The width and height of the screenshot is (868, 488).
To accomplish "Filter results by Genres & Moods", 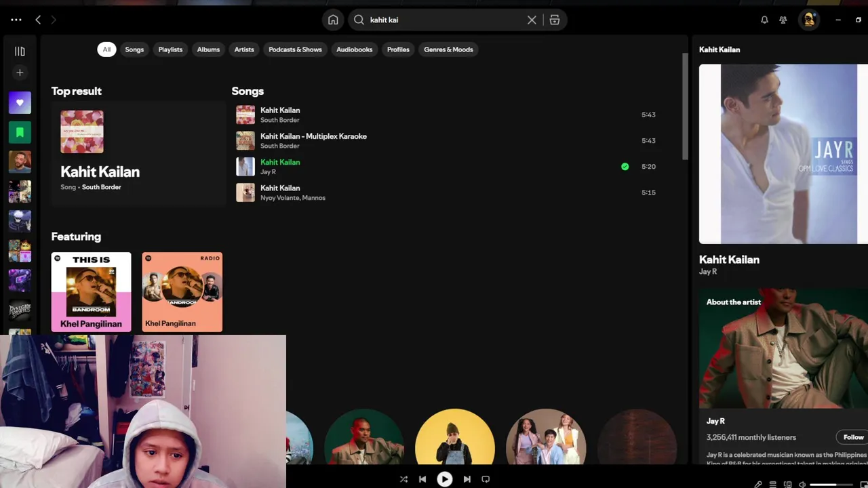I will (448, 49).
